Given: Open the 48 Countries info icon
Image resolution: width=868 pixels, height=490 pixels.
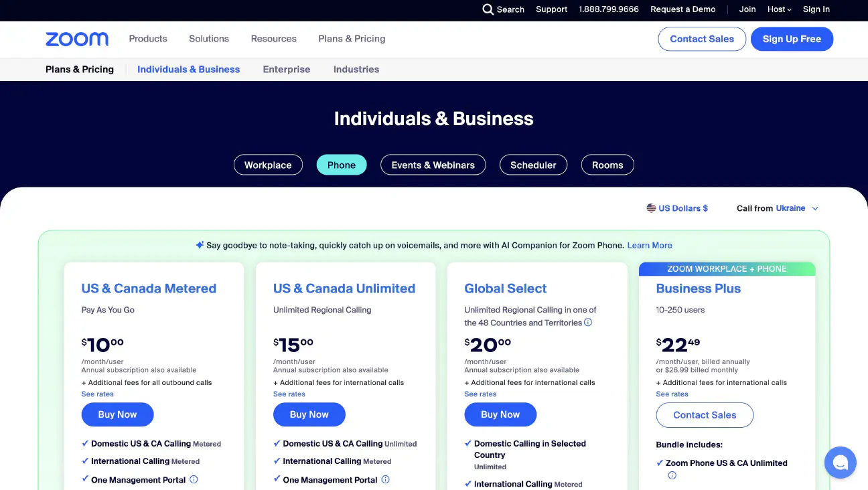Looking at the screenshot, I should [588, 322].
